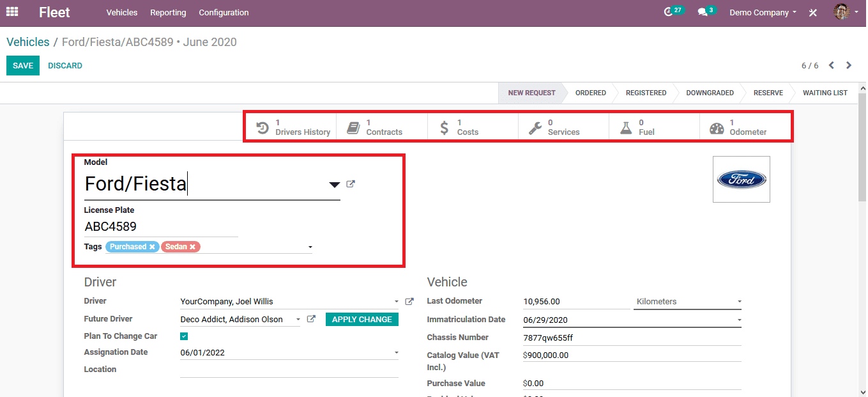The width and height of the screenshot is (868, 397).
Task: Click the Discard button
Action: [x=65, y=66]
